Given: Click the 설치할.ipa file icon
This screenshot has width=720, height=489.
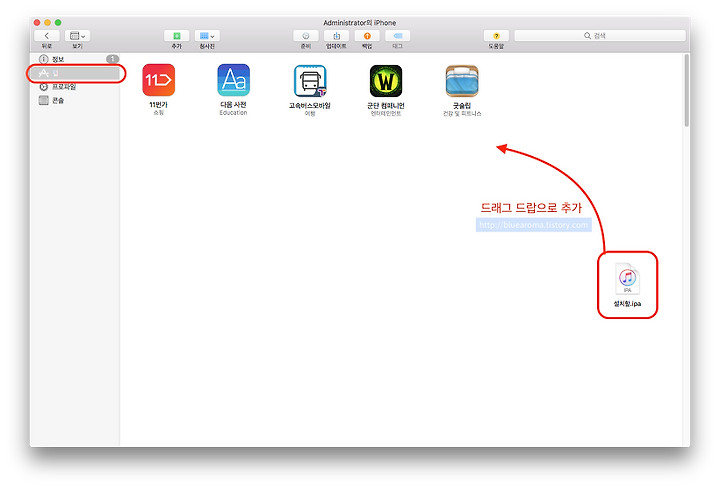Looking at the screenshot, I should pyautogui.click(x=627, y=278).
